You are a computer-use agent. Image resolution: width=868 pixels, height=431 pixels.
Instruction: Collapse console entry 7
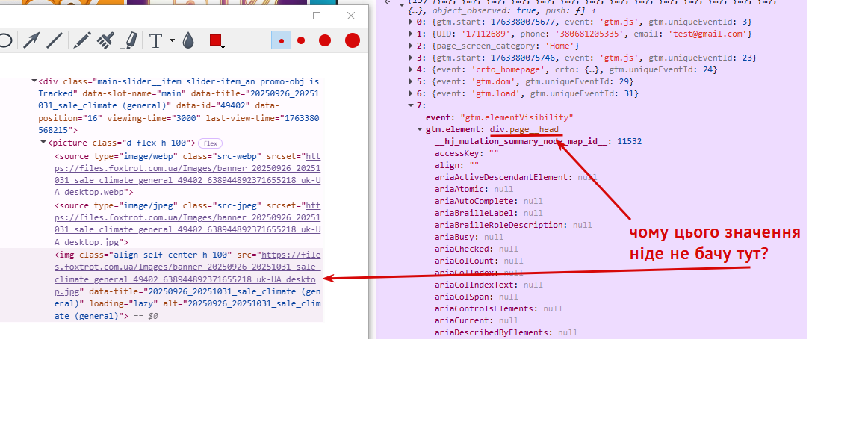point(411,105)
